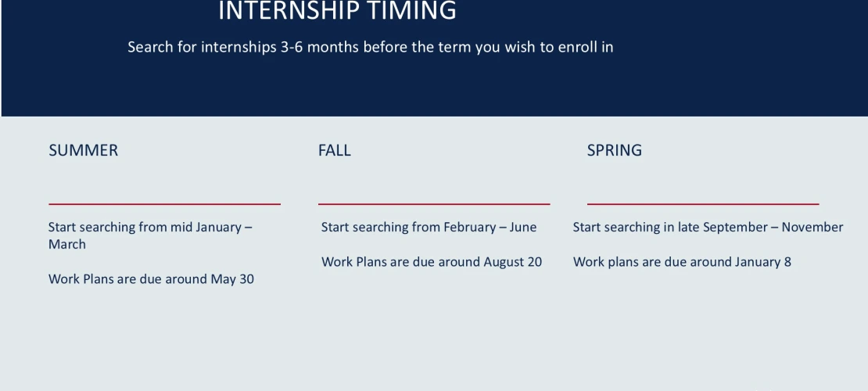The height and width of the screenshot is (391, 868).
Task: Click the red divider line under SPRING
Action: tap(702, 204)
